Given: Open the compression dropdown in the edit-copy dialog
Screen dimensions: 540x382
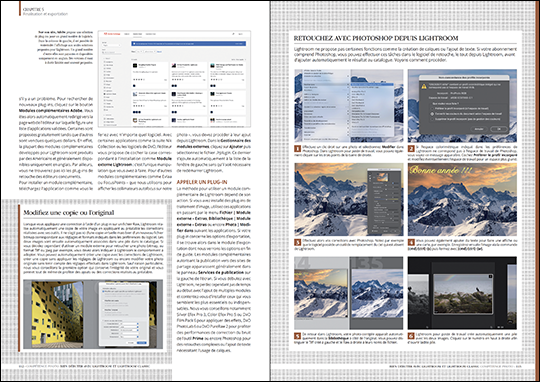Looking at the screenshot, I should [129, 337].
